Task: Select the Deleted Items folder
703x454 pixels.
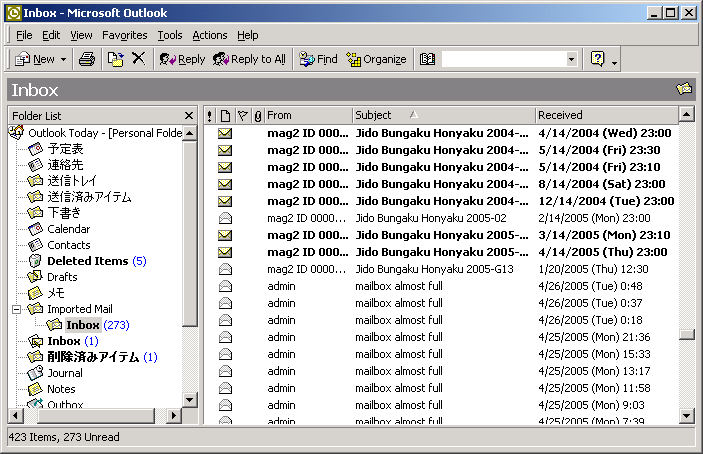Action: [x=87, y=261]
